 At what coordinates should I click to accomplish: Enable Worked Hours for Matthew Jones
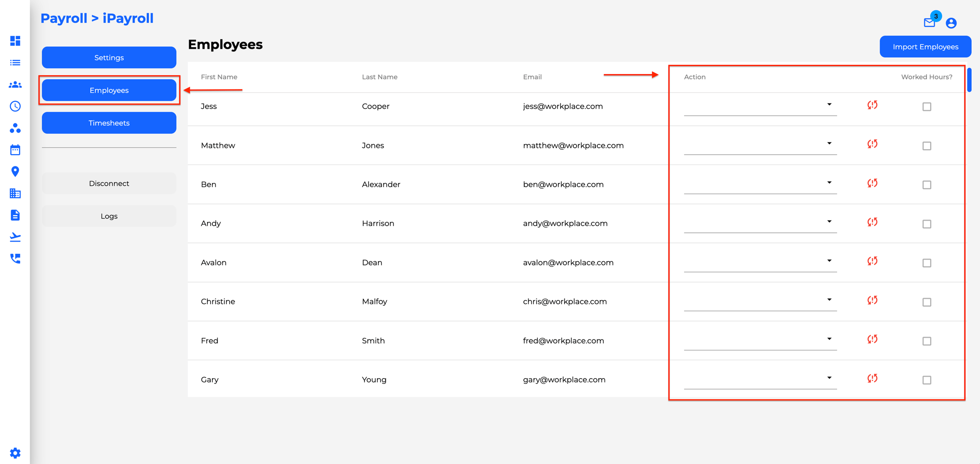(927, 146)
